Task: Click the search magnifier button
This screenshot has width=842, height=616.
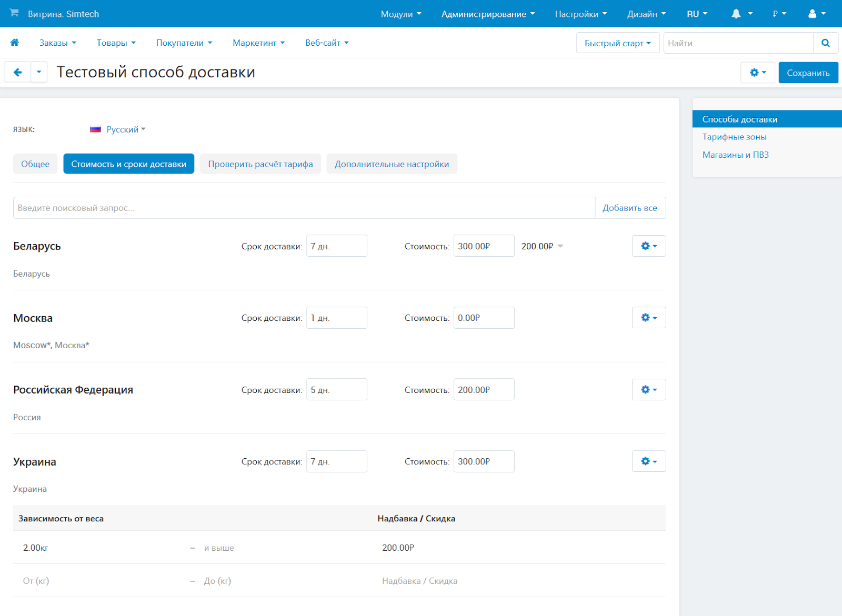Action: [x=826, y=43]
